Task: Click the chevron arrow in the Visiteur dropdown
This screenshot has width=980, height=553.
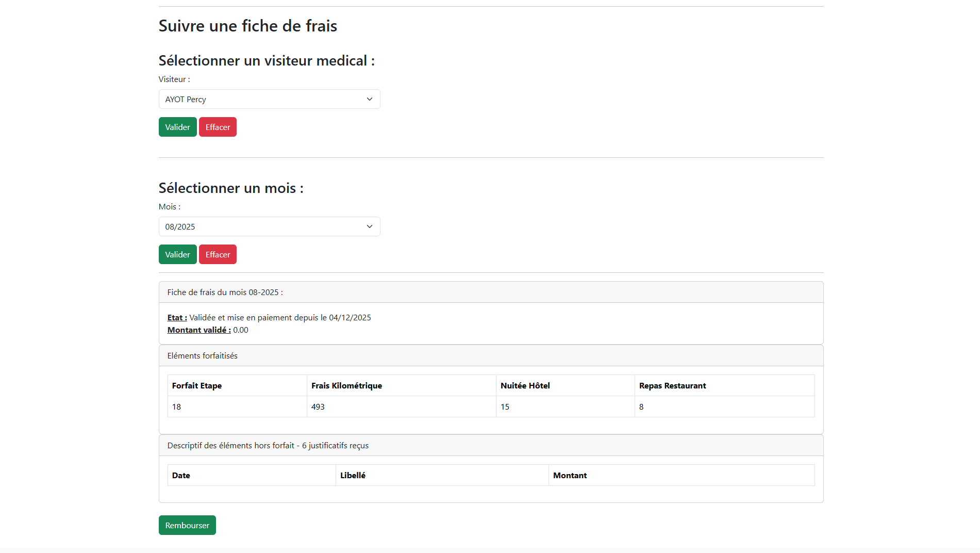Action: point(369,99)
